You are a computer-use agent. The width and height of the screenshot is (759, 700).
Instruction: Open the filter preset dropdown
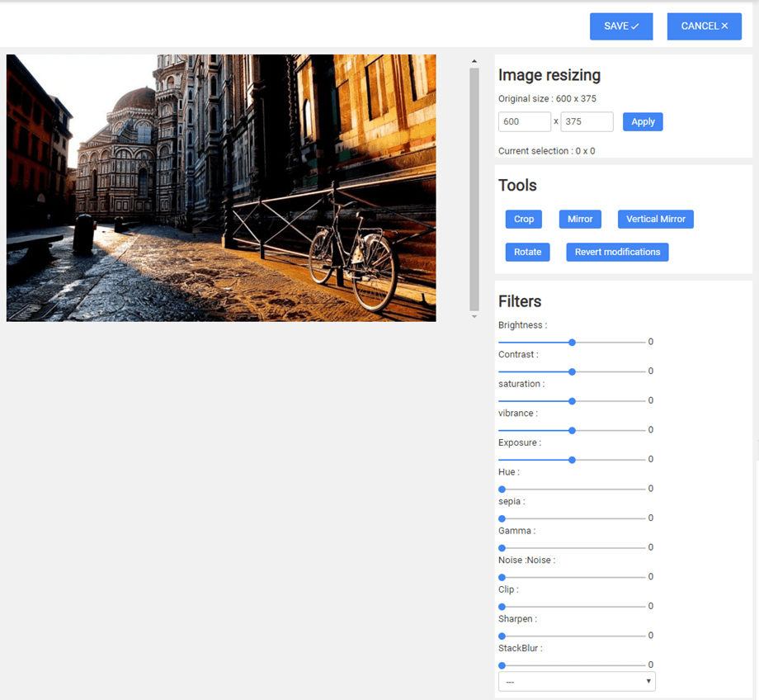pos(577,682)
